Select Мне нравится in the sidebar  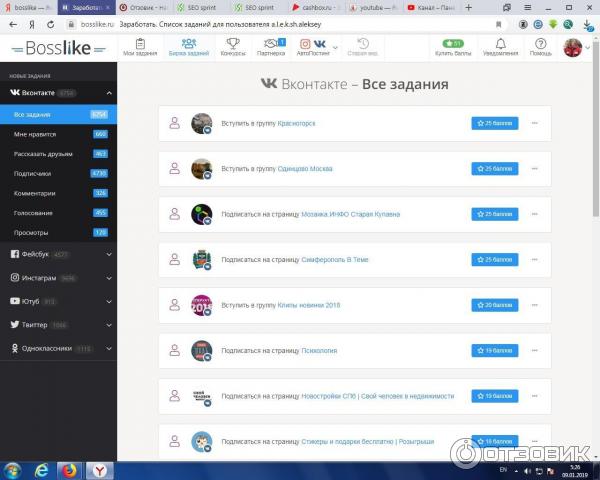tap(35, 134)
